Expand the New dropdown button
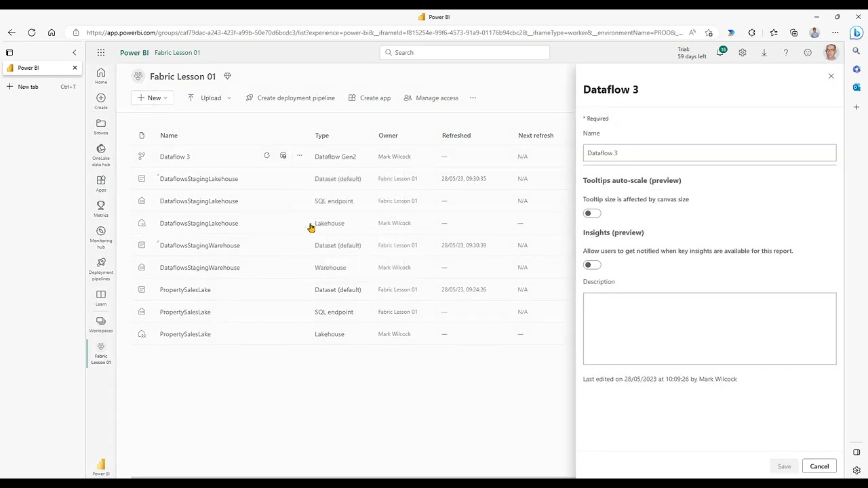This screenshot has width=868, height=488. point(152,98)
